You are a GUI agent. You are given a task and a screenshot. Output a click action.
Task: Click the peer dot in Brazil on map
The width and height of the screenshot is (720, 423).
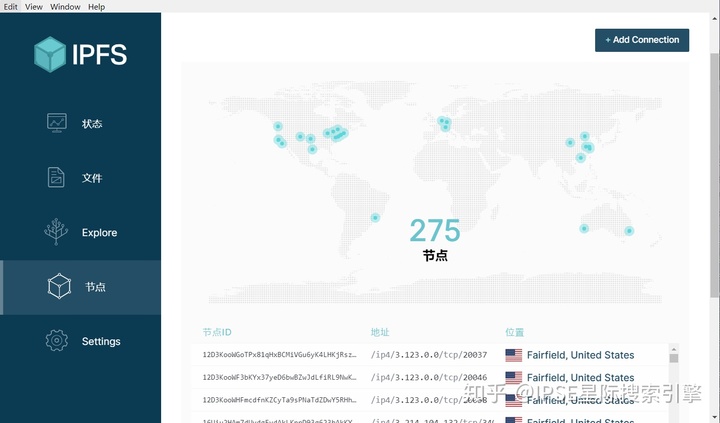[375, 218]
